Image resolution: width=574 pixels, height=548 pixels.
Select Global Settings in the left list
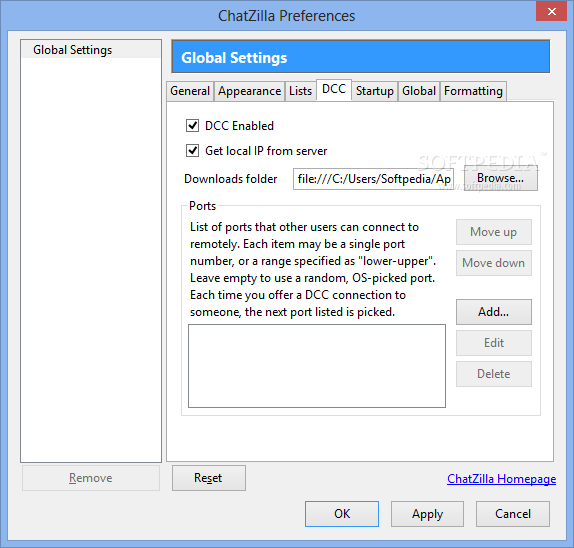pyautogui.click(x=91, y=50)
